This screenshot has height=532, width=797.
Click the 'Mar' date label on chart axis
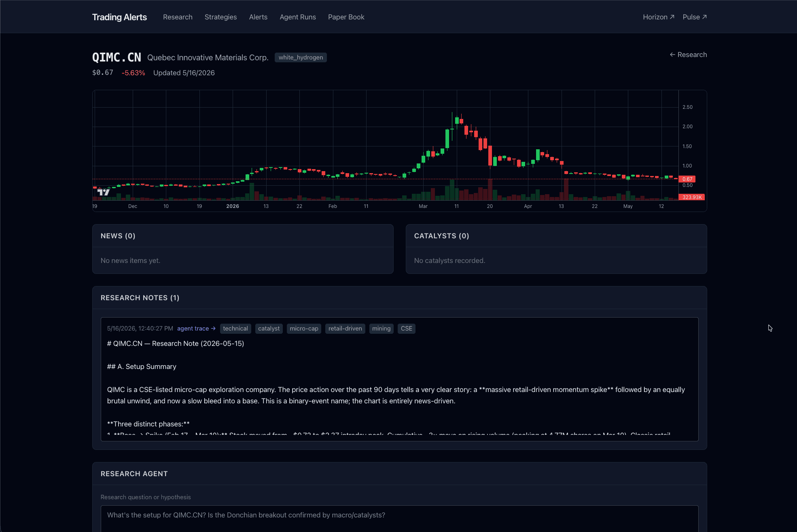423,206
